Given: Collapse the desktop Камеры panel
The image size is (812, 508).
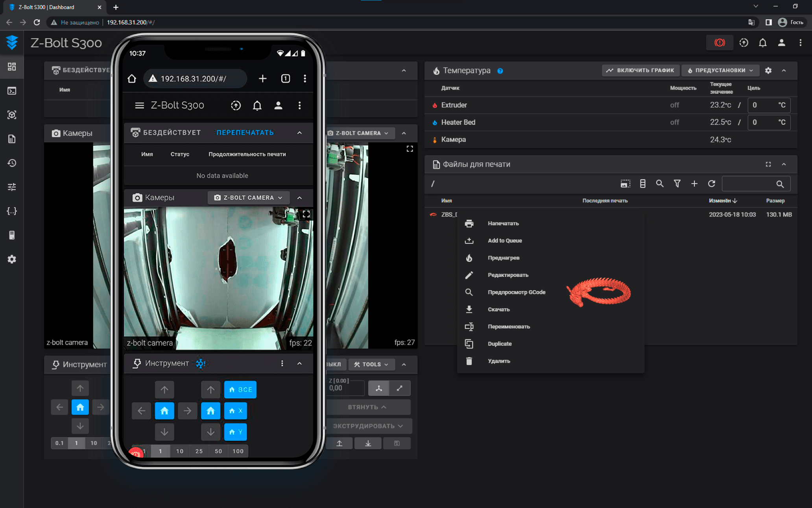Looking at the screenshot, I should 404,133.
